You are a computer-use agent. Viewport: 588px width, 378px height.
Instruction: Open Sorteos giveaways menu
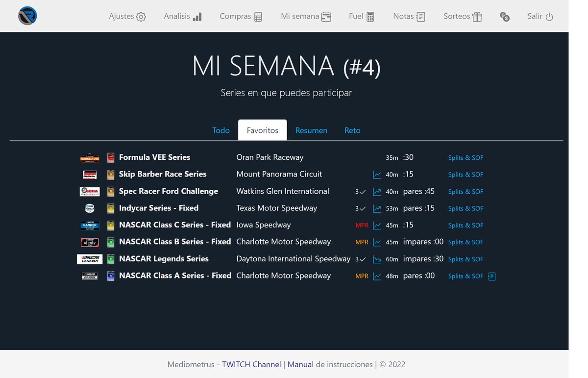(x=463, y=16)
